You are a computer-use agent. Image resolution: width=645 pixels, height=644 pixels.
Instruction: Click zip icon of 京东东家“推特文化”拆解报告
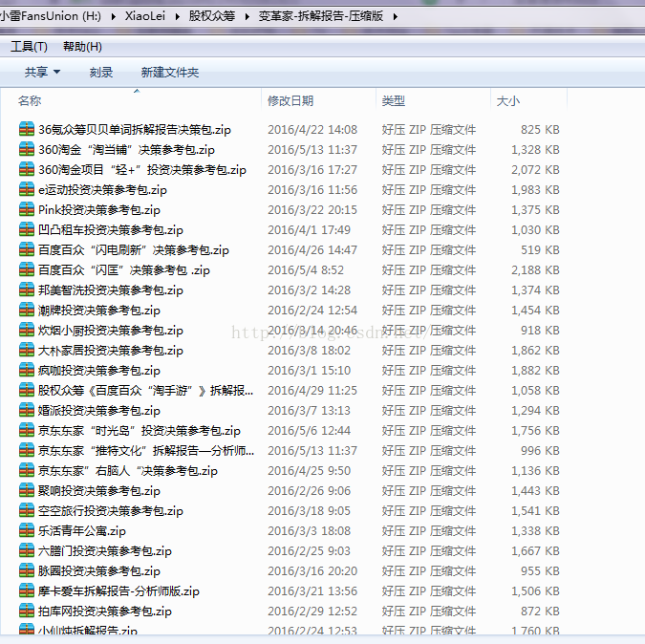(27, 450)
